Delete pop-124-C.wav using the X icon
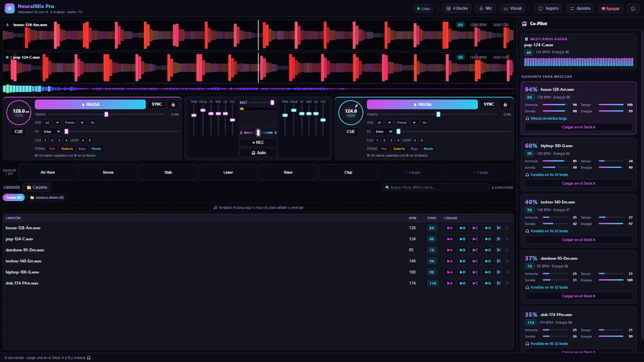The image size is (644, 362). pyautogui.click(x=507, y=239)
